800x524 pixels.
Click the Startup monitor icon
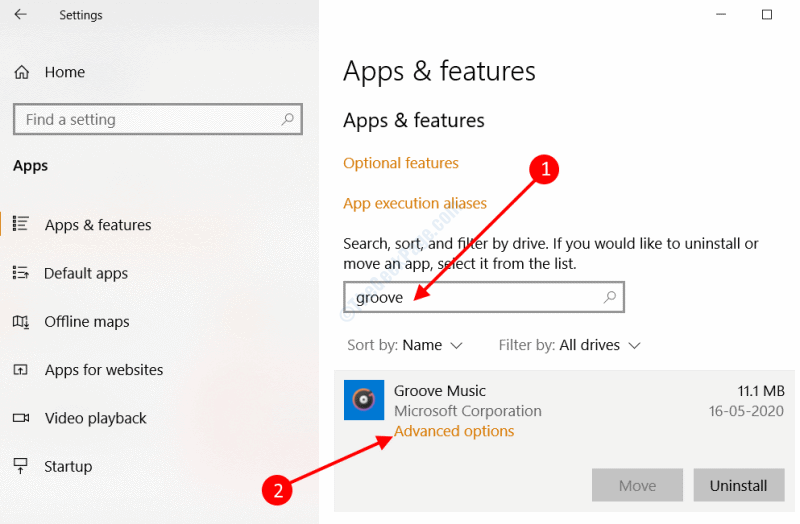click(20, 465)
